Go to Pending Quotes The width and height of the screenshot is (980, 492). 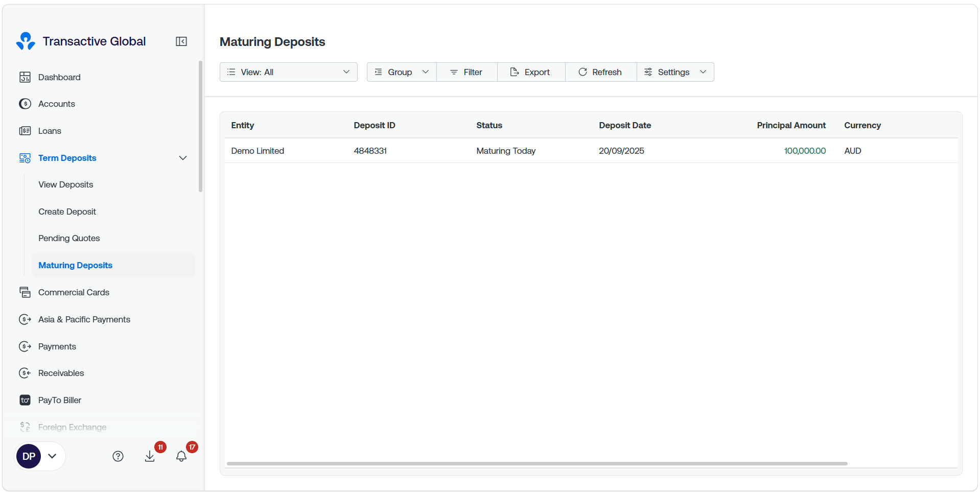(69, 238)
